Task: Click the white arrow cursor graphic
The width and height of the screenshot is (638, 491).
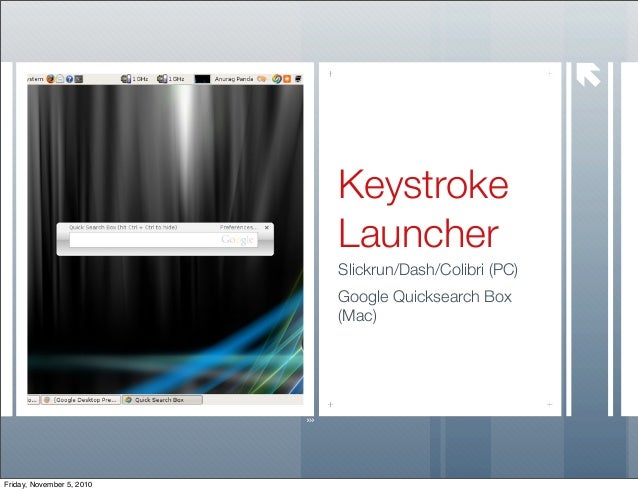Action: (588, 75)
